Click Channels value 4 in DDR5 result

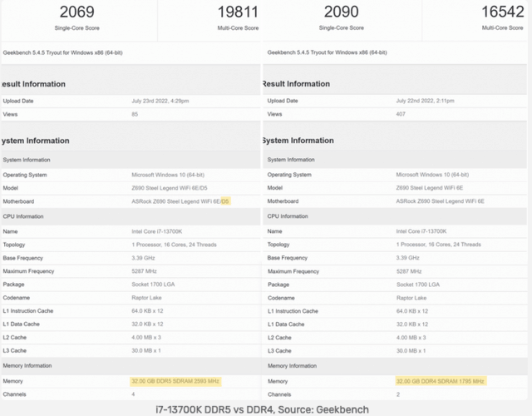[x=133, y=394]
